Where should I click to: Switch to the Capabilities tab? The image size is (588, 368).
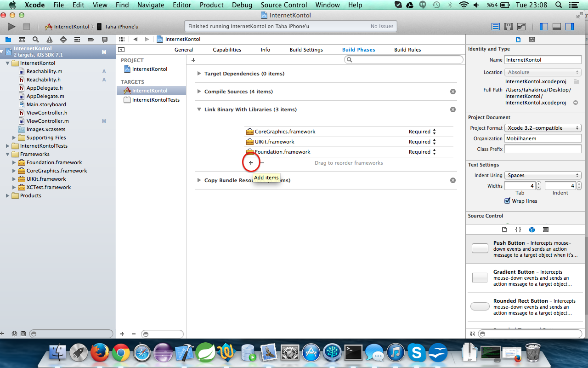click(227, 50)
